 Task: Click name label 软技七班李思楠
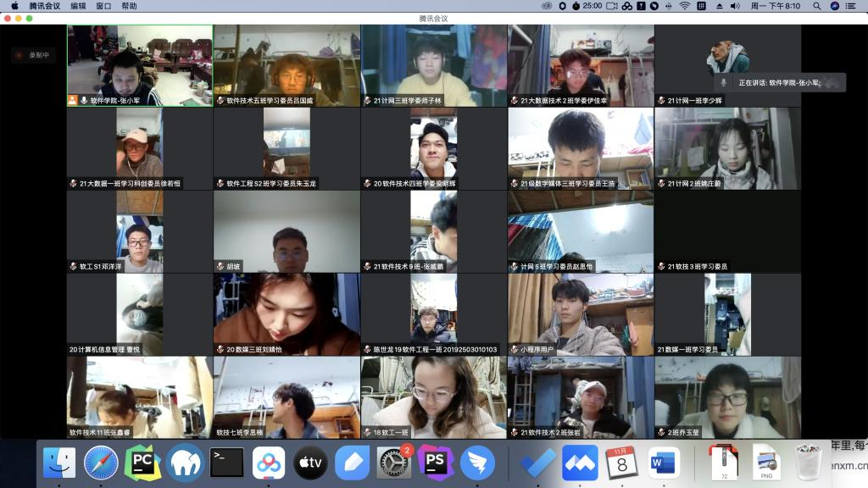[240, 433]
